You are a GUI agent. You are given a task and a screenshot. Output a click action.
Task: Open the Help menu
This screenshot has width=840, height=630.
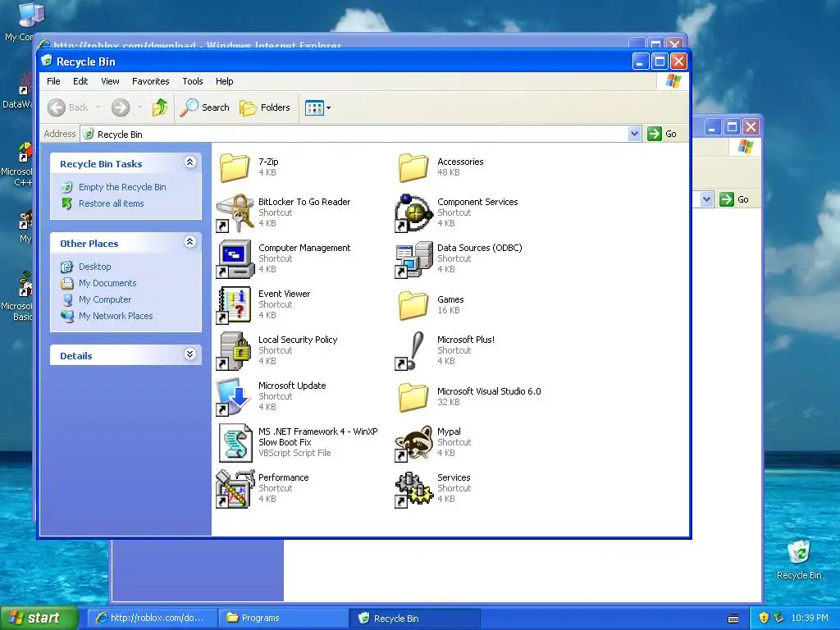pos(225,81)
